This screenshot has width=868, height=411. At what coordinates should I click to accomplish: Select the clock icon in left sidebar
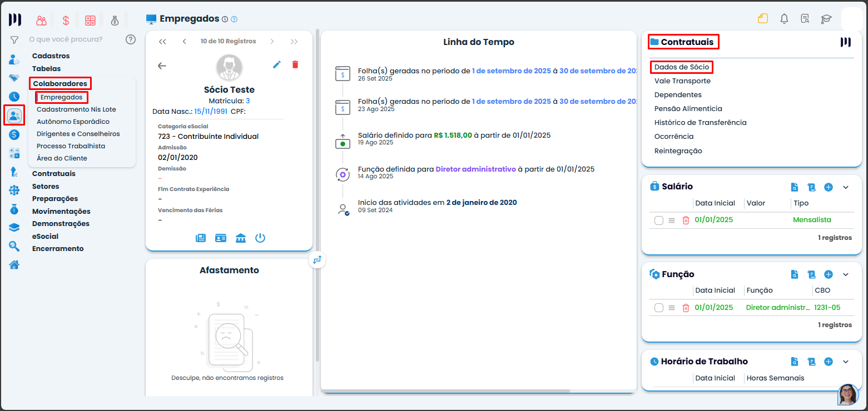coord(14,97)
